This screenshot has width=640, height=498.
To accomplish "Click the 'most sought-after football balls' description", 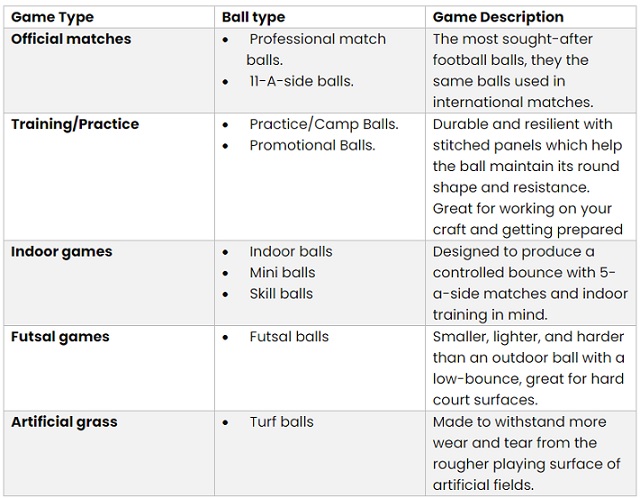I will (513, 71).
